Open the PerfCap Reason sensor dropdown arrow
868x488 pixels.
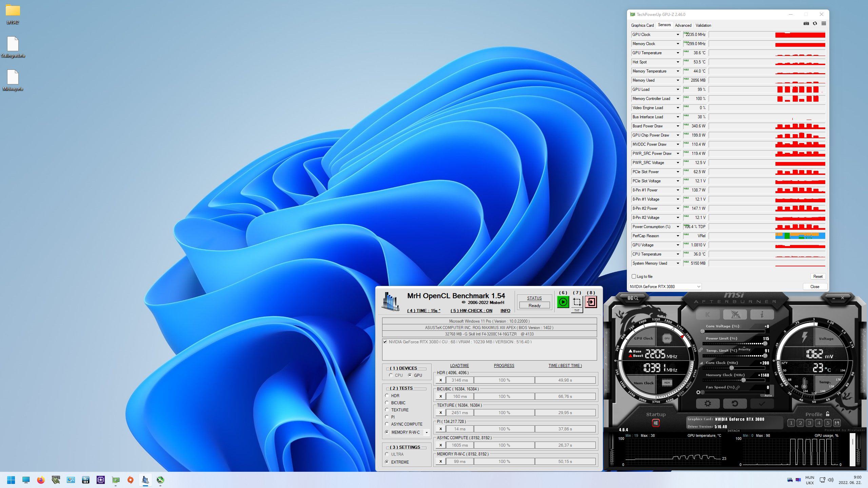coord(678,236)
